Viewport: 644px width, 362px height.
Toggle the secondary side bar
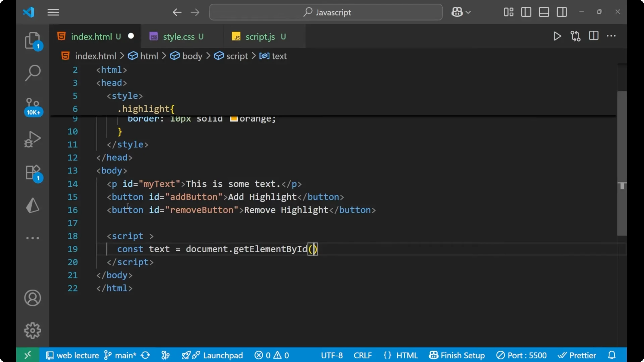(x=562, y=12)
